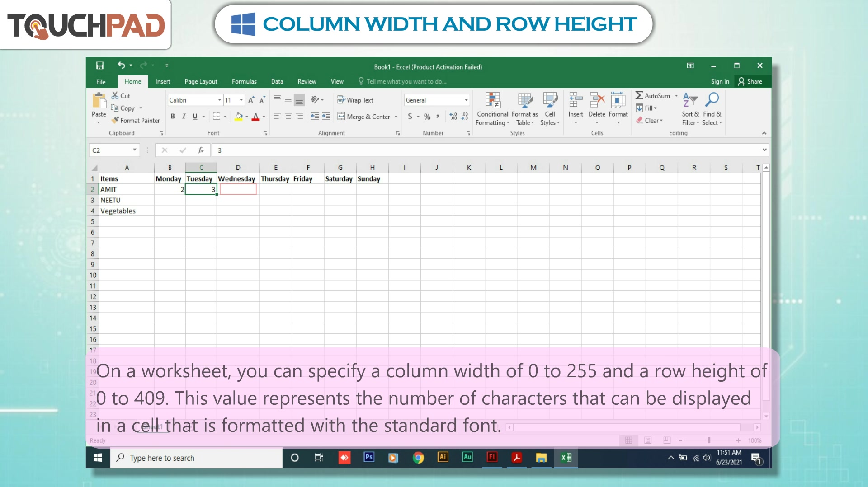Screen dimensions: 868x487
Task: Toggle Wrap Text
Action: tap(355, 100)
